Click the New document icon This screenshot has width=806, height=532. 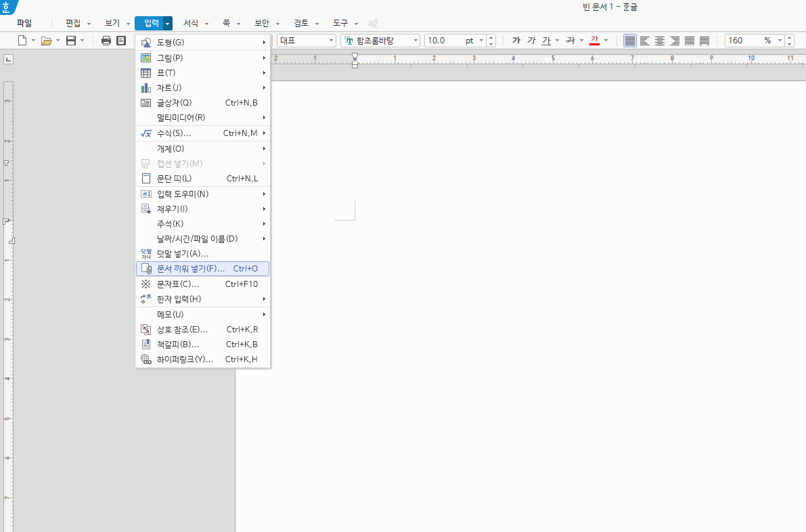pyautogui.click(x=22, y=41)
